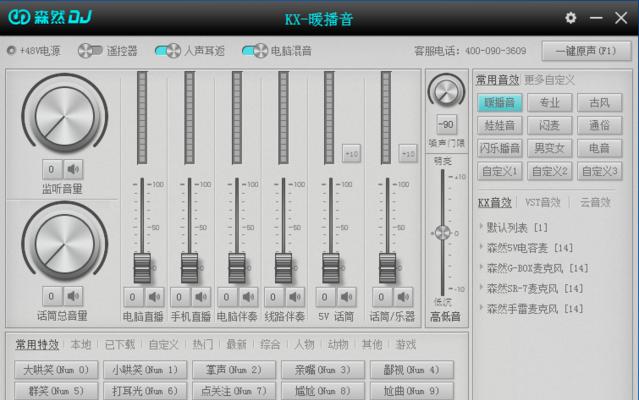Select the 男变女 preset
Image resolution: width=639 pixels, height=400 pixels.
pos(549,148)
